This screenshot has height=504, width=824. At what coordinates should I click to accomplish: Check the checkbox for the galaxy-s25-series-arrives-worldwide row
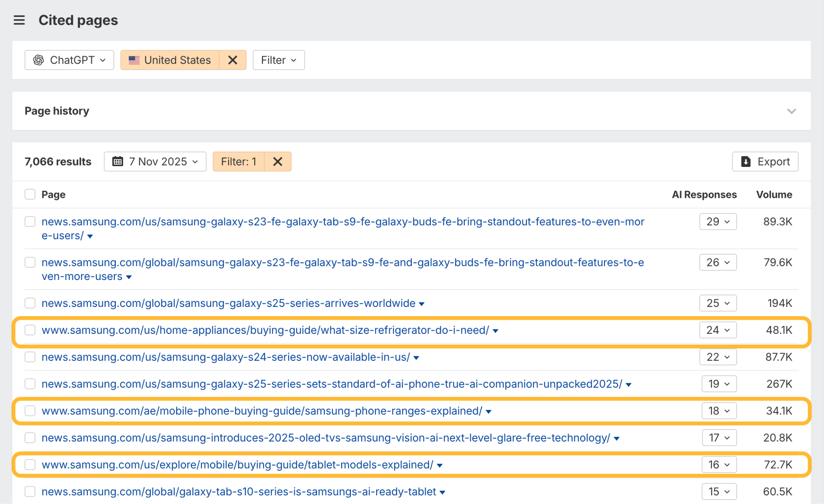point(30,303)
